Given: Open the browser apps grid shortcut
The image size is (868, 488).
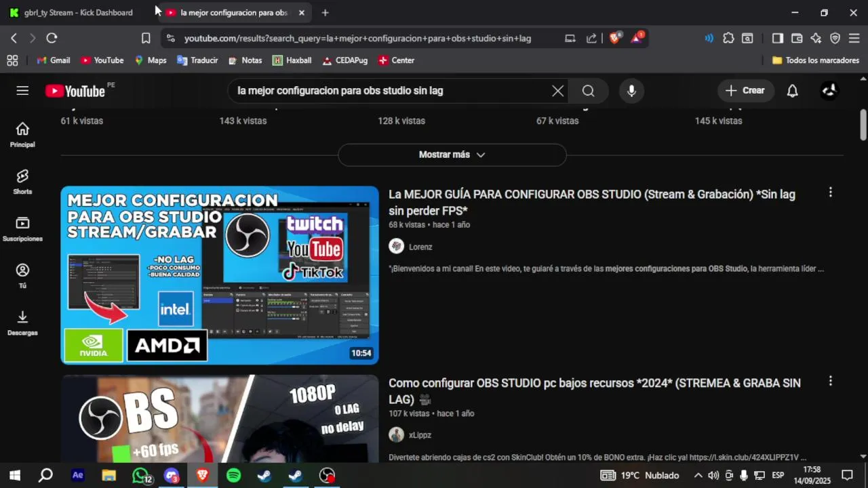Looking at the screenshot, I should (12, 60).
